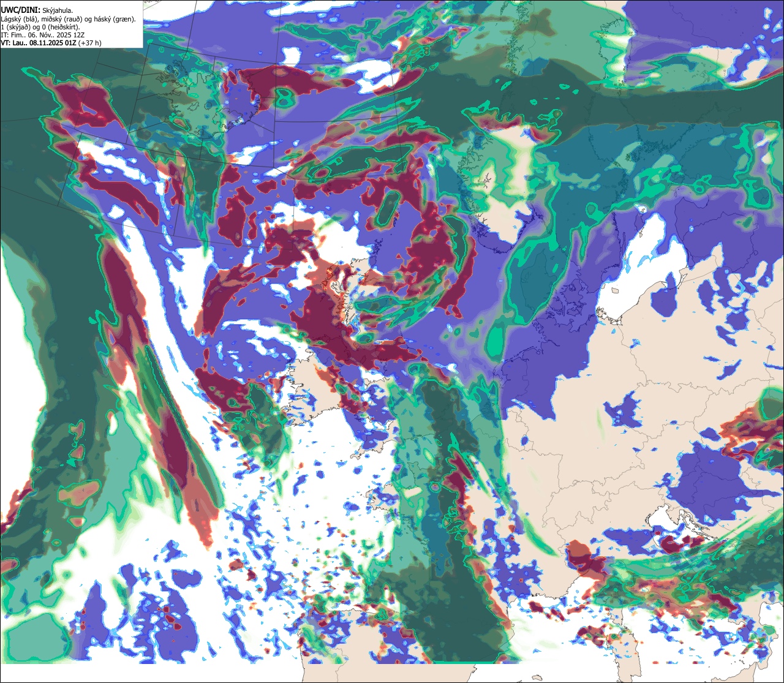Click the 'miðský (rauð)' legend text
784x683 pixels.
point(62,20)
